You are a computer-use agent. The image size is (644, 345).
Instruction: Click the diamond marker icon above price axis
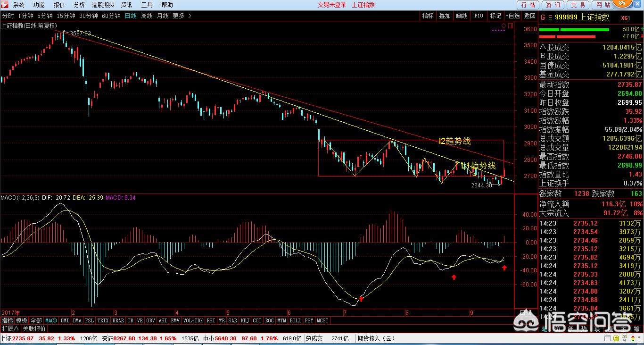tap(504, 25)
